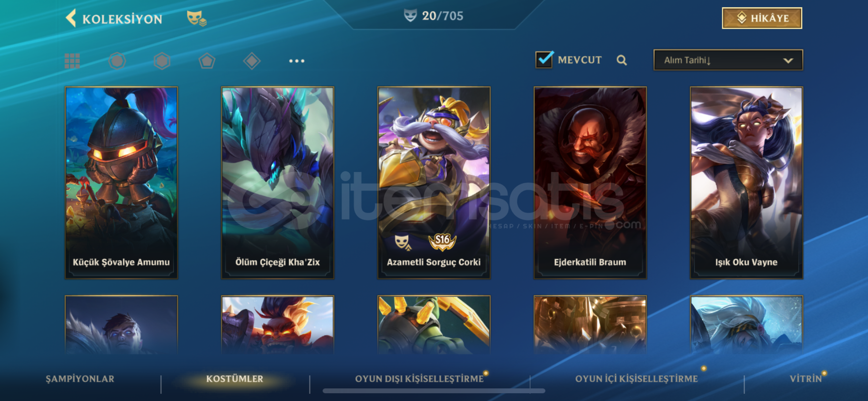Select the grid all-skins filter icon
This screenshot has height=401, width=868.
pyautogui.click(x=72, y=61)
